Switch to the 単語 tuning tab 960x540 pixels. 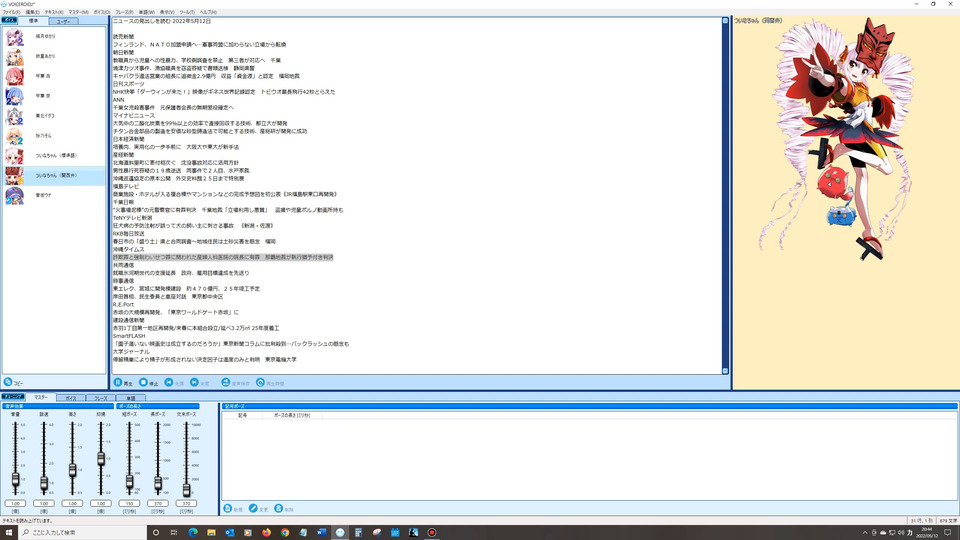point(130,398)
